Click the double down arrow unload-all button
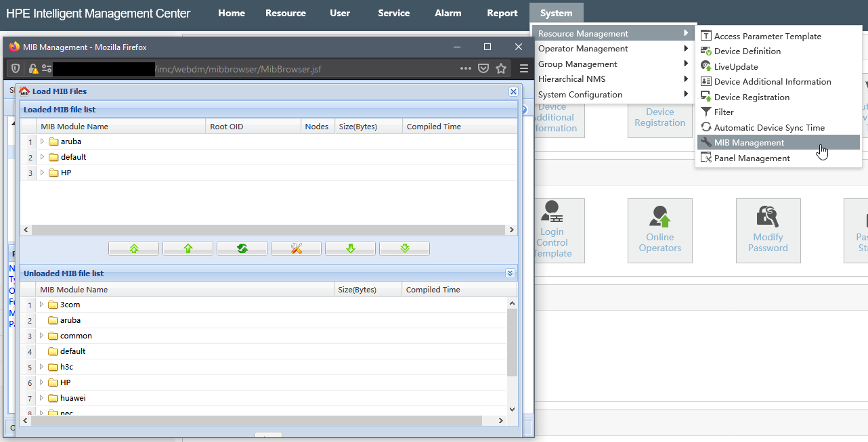This screenshot has width=868, height=442. point(404,248)
